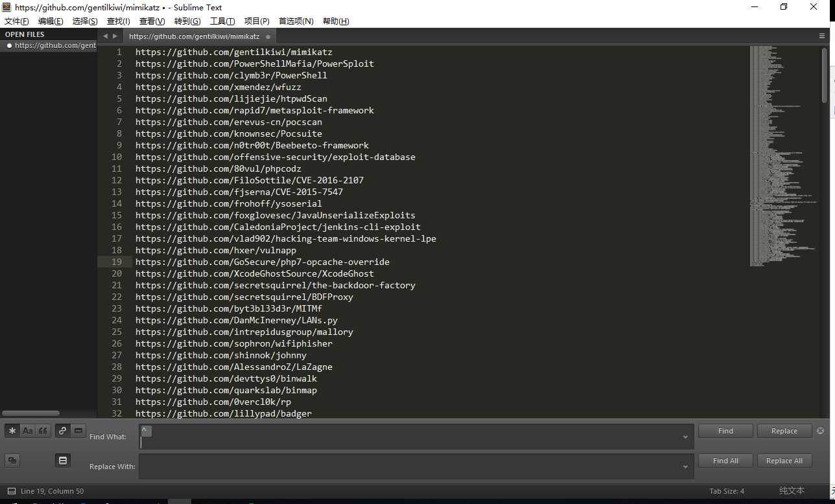
Task: Click the devttys0/binwalk URL line
Action: tap(226, 378)
